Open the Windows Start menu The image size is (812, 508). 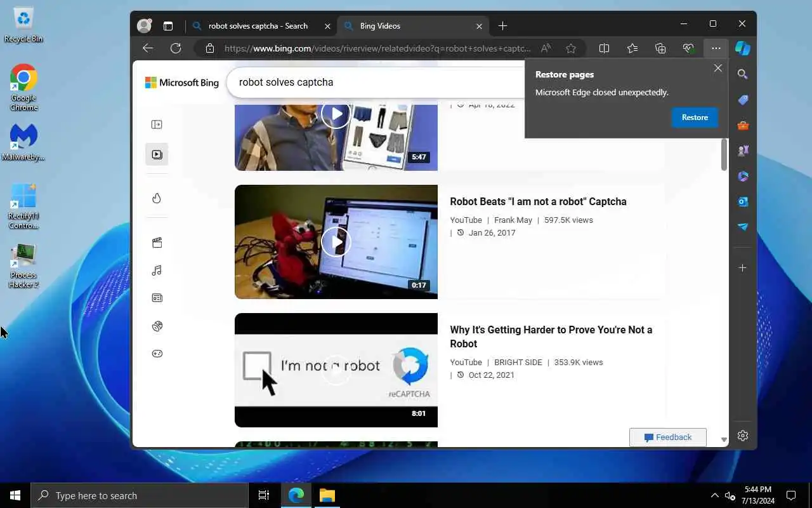click(15, 495)
